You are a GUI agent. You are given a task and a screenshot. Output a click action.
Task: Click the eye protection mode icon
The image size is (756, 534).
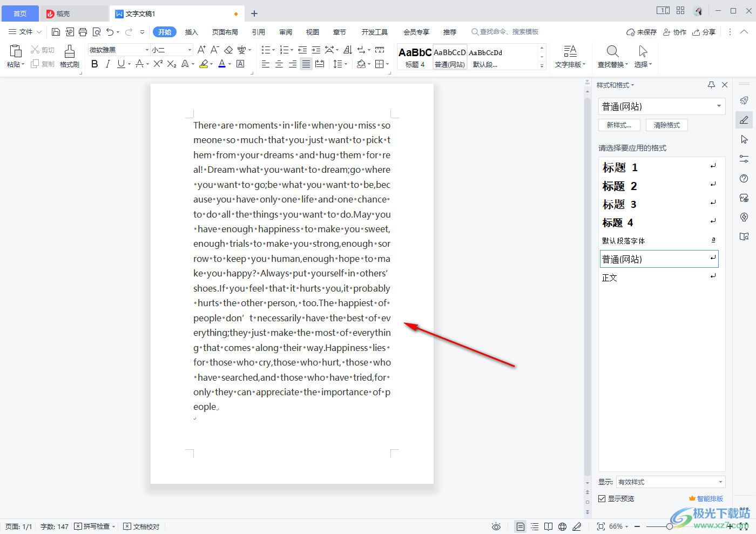496,526
